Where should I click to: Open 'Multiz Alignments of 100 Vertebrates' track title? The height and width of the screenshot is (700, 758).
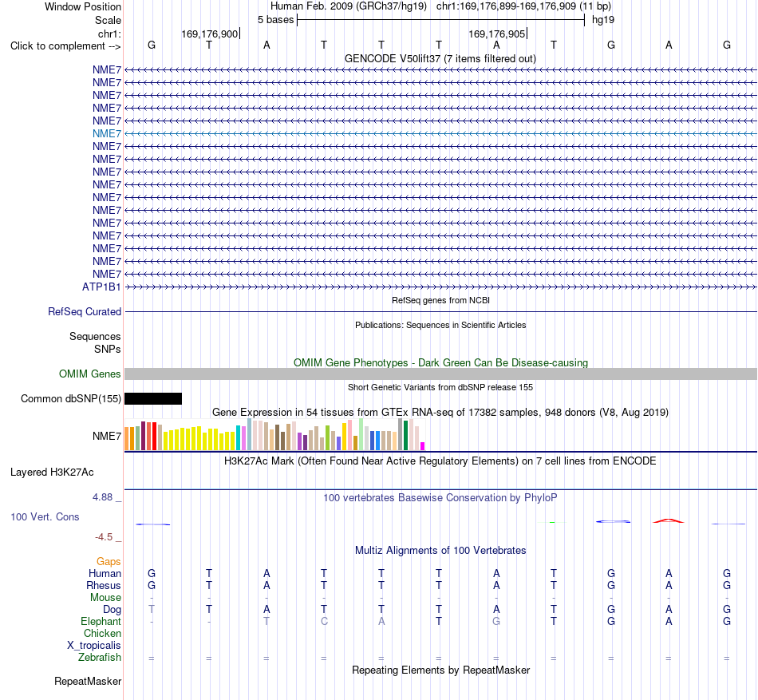(440, 550)
